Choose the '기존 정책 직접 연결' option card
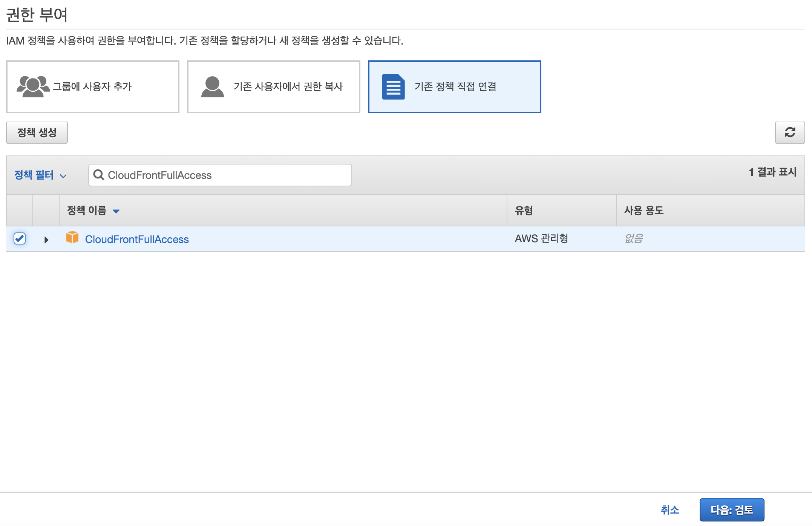 454,86
